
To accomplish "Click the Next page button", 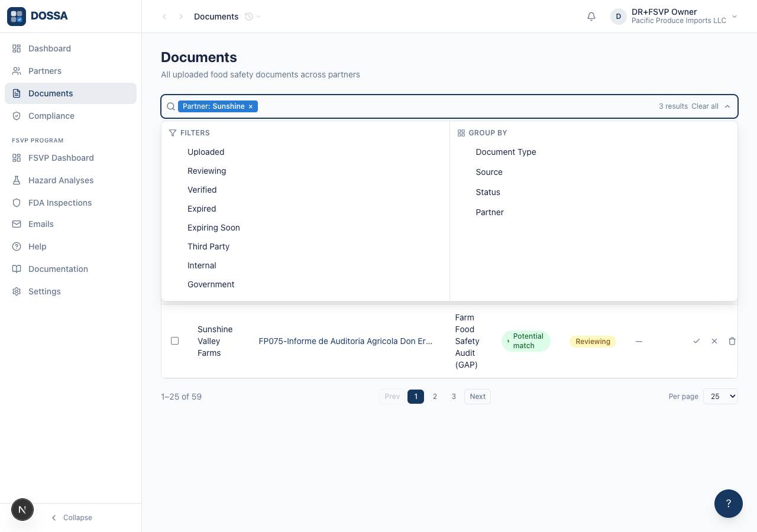I will 477,397.
